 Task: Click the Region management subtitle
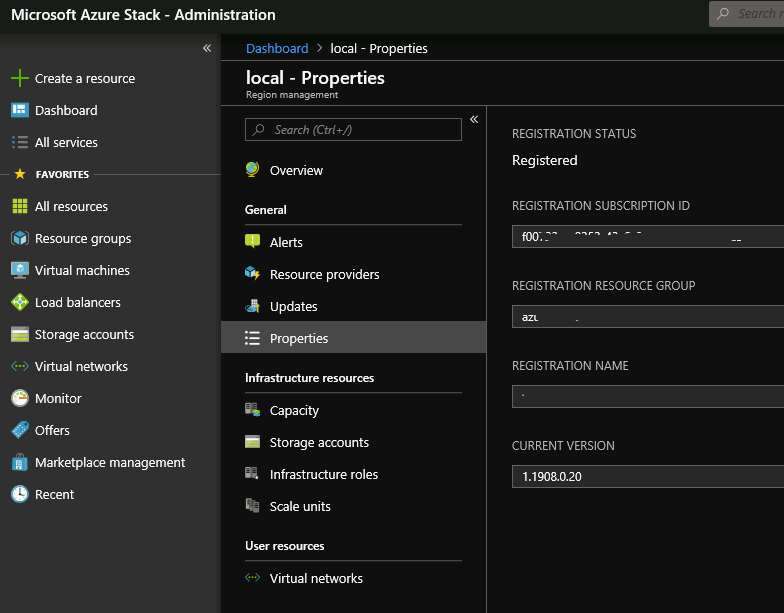coord(292,94)
